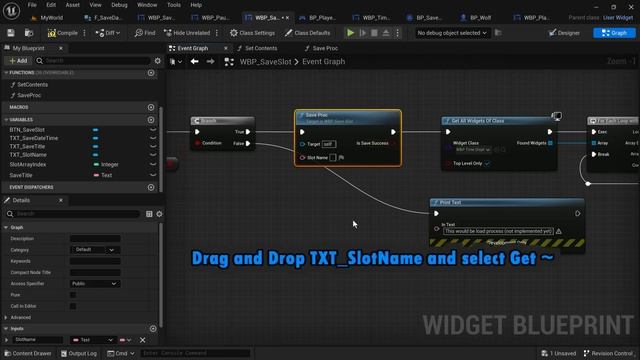Open Details panel settings gear
640x360 pixels.
click(159, 214)
